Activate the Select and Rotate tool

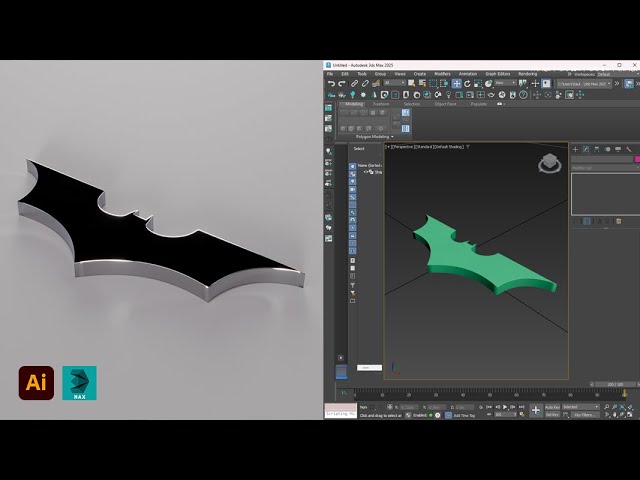467,84
